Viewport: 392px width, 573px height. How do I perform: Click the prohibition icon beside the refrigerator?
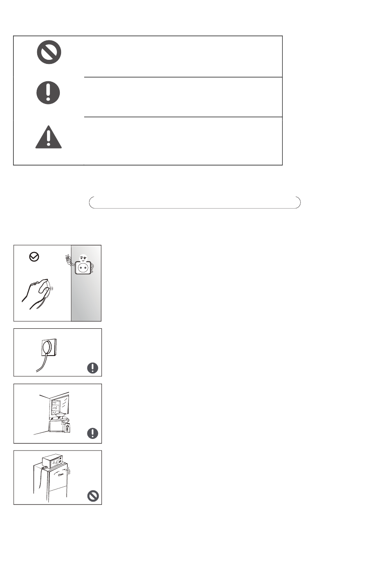coord(93,496)
